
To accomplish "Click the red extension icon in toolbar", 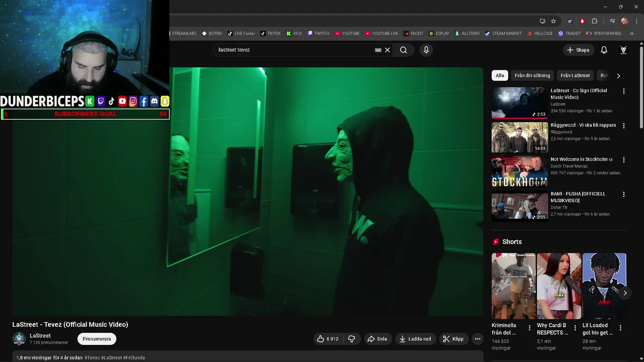I will point(582,21).
